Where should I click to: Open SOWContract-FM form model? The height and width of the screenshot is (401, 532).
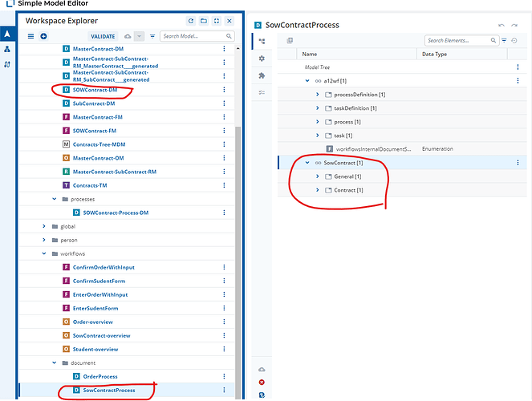tap(95, 131)
